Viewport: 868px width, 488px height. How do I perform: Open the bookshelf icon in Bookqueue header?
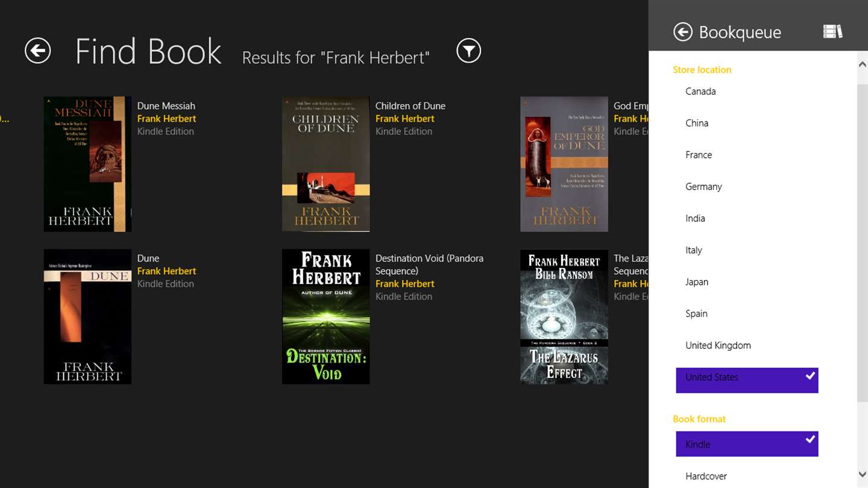832,32
